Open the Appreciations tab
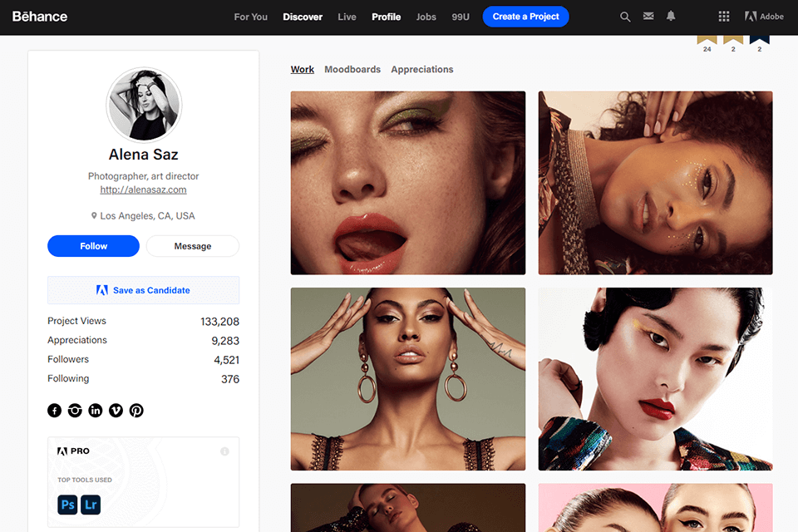The image size is (798, 532). (x=421, y=69)
